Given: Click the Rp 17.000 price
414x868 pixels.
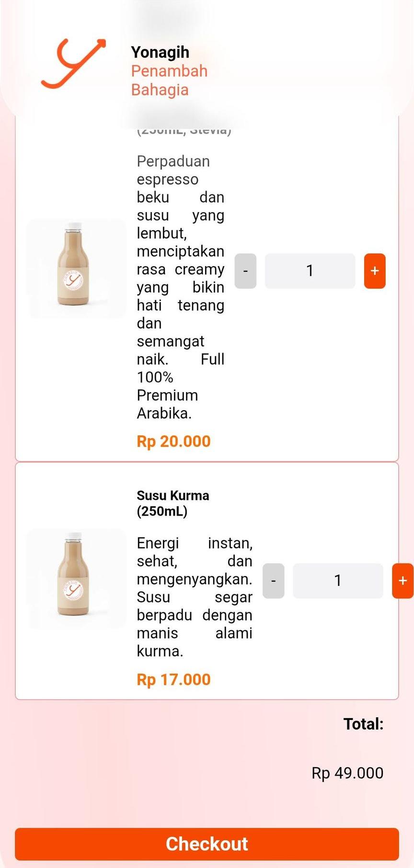Looking at the screenshot, I should point(173,680).
